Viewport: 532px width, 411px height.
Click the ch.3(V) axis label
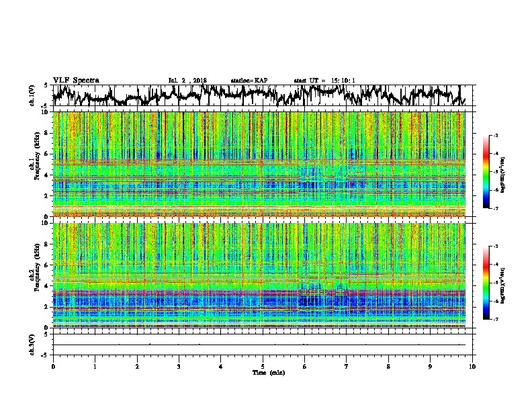tap(32, 345)
